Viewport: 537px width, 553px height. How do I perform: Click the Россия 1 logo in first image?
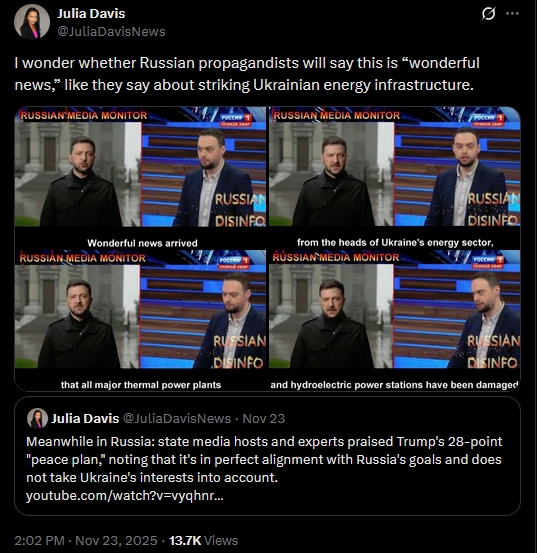(x=236, y=120)
